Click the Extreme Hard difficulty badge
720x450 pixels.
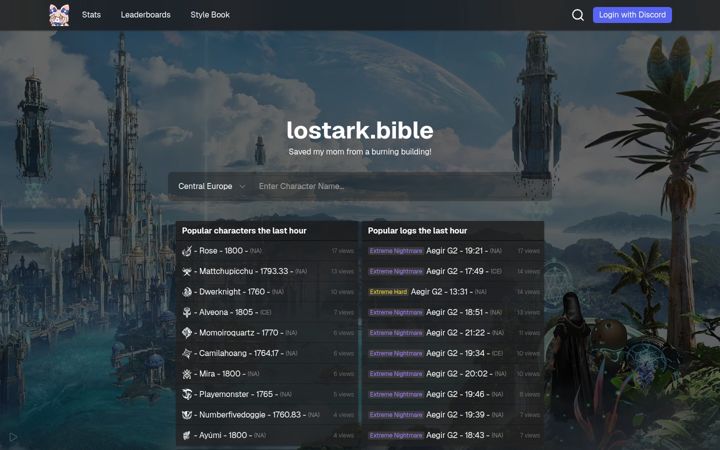(388, 292)
